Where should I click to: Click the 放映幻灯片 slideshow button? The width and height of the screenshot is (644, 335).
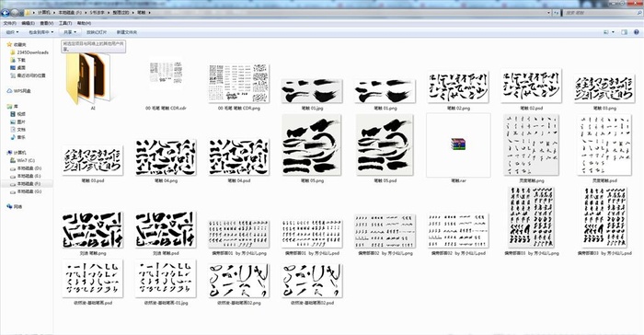click(x=97, y=32)
